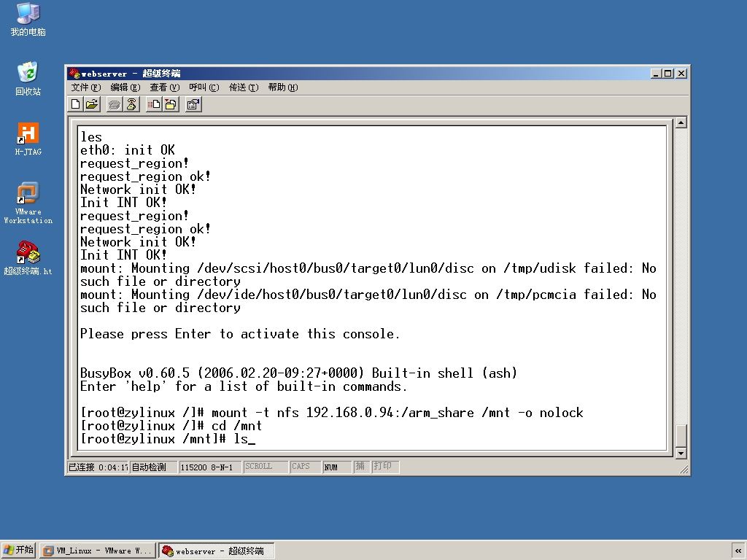Image resolution: width=747 pixels, height=560 pixels.
Task: Click the SCROLL status indicator
Action: pyautogui.click(x=266, y=467)
